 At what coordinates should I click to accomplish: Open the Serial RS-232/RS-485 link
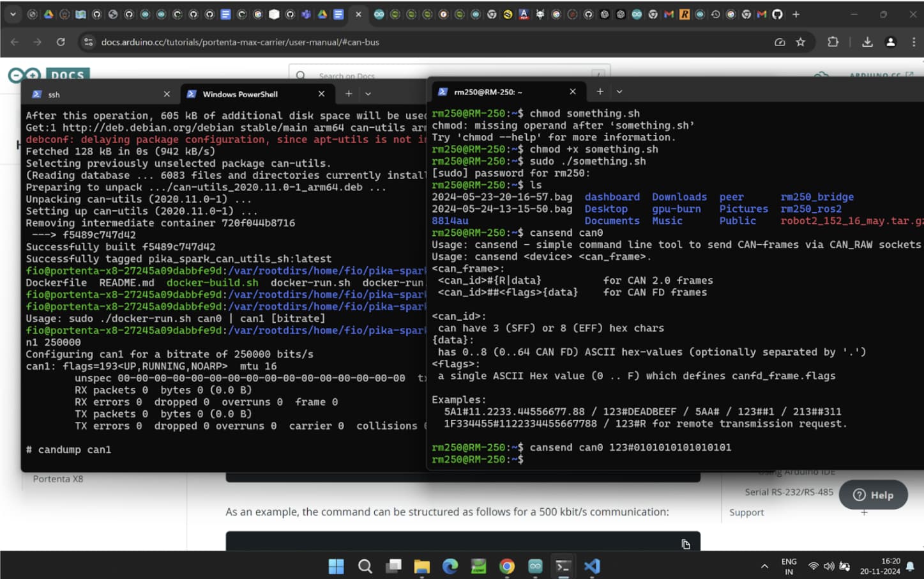790,492
